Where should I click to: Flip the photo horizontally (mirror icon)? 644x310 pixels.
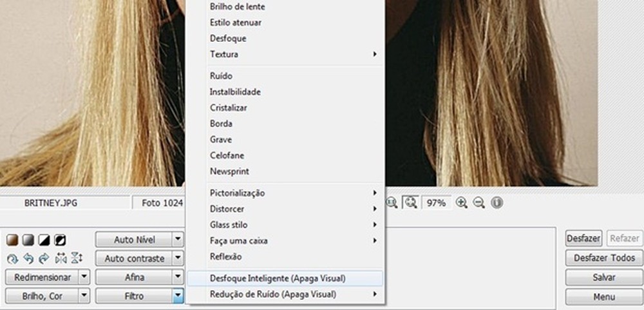[x=61, y=258]
